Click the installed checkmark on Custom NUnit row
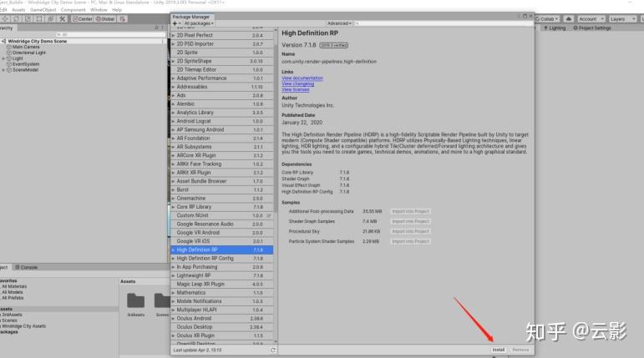Screen dimensions: 644x358 click(269, 215)
